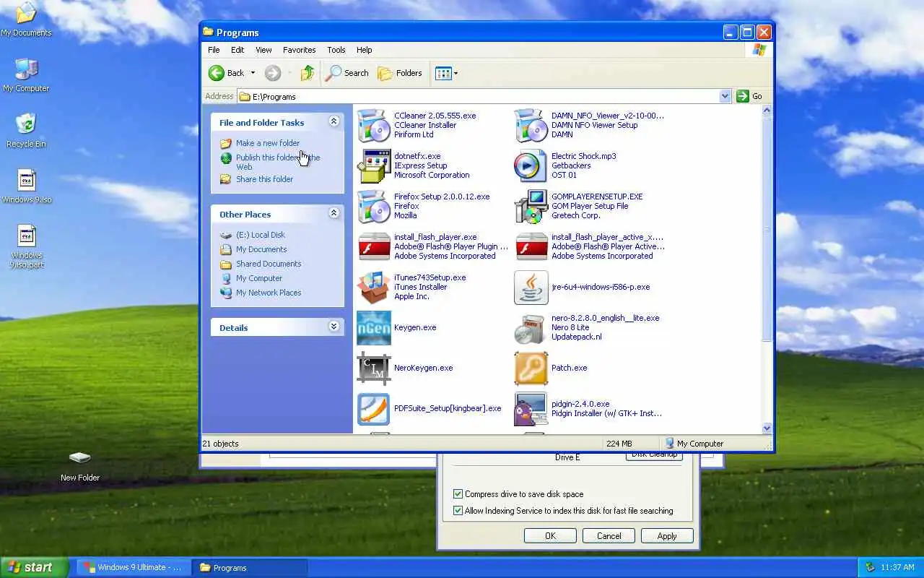The width and height of the screenshot is (924, 578).
Task: Select the dotnetfx.exe setup icon
Action: (374, 165)
